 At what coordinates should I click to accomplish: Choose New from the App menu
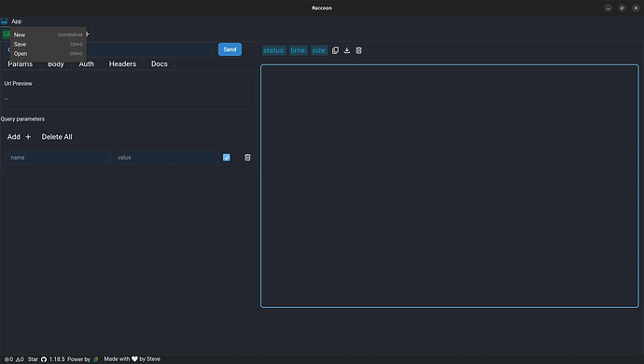(48, 35)
